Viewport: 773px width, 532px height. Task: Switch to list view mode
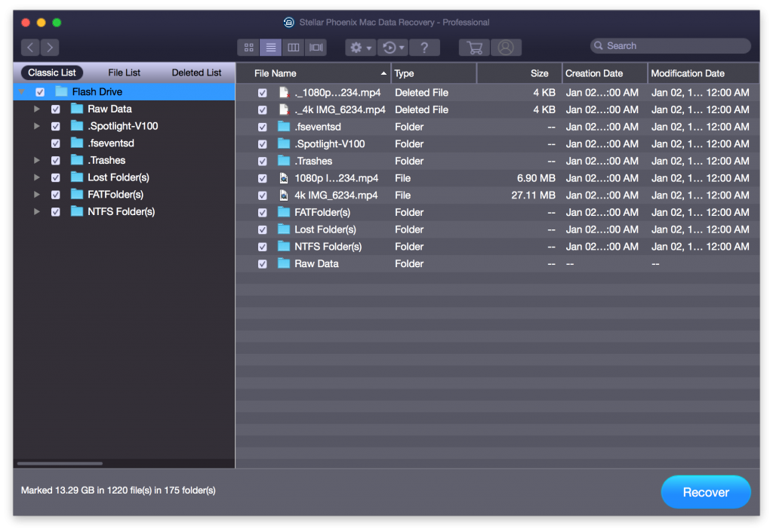pos(271,48)
